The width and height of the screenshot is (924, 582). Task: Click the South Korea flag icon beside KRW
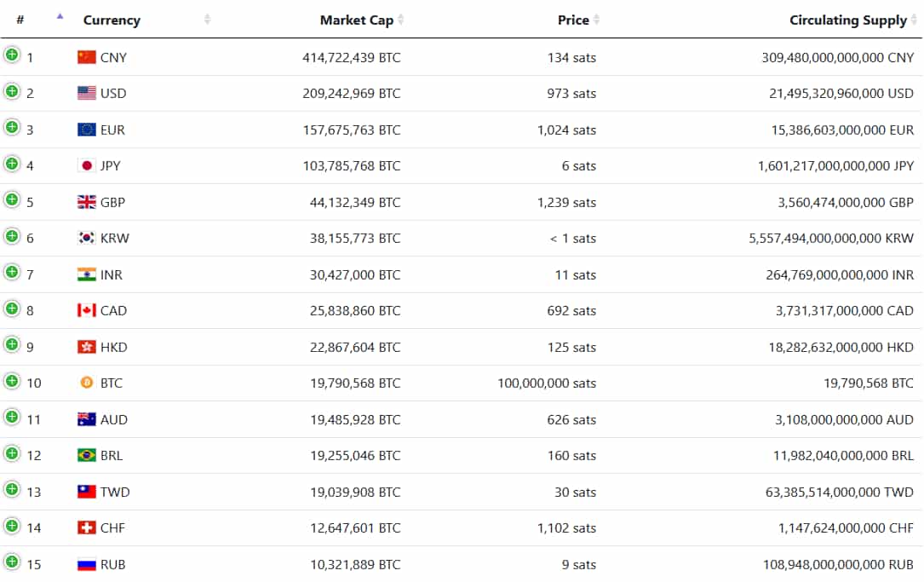[86, 238]
